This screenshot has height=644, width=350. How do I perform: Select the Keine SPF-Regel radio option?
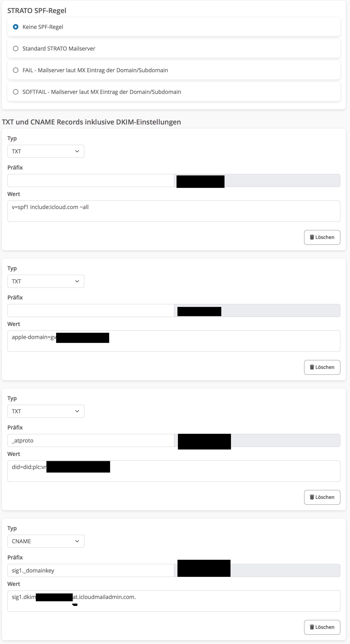click(16, 27)
